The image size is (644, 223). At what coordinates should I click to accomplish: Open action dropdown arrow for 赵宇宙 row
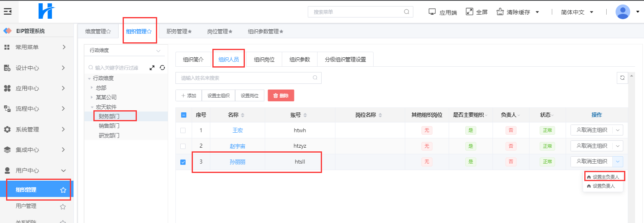618,146
